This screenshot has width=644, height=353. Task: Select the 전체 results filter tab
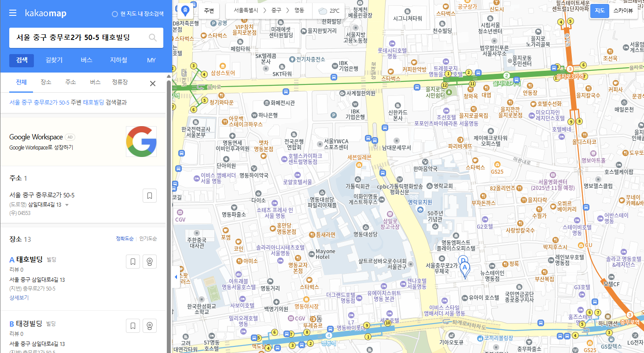click(22, 82)
